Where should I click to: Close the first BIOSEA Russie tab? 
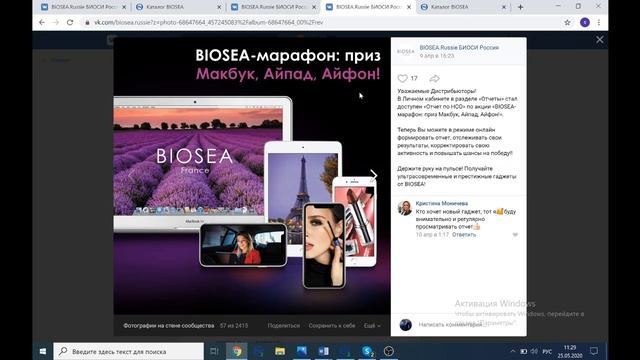[124, 7]
